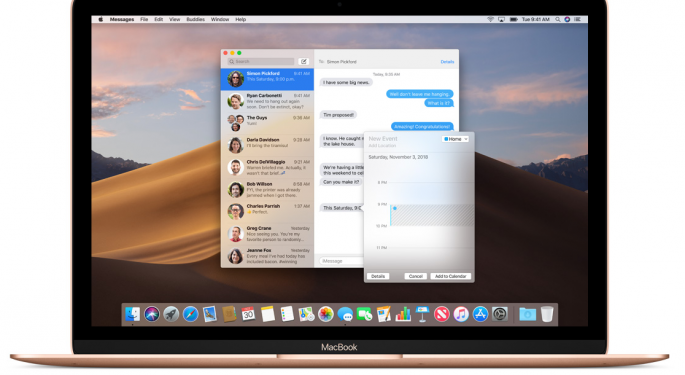The height and width of the screenshot is (375, 685).
Task: Launch Siri from the dock
Action: coord(152,314)
